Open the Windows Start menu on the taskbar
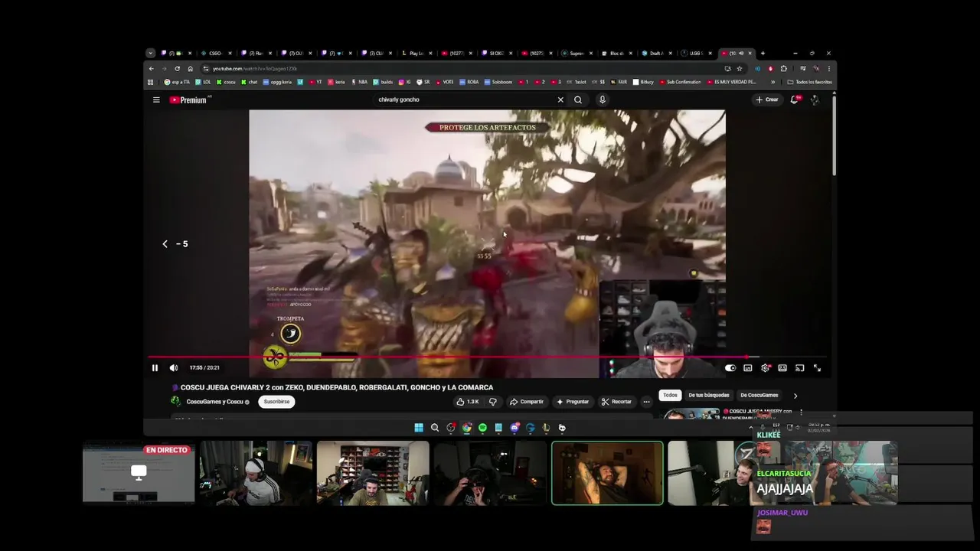Screen dimensions: 980x551 [x=419, y=428]
